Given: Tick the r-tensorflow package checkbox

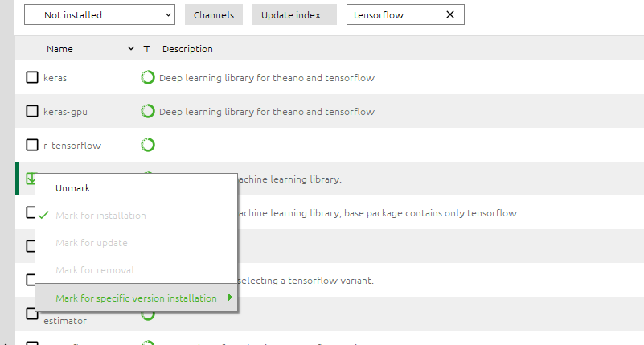Looking at the screenshot, I should 32,145.
